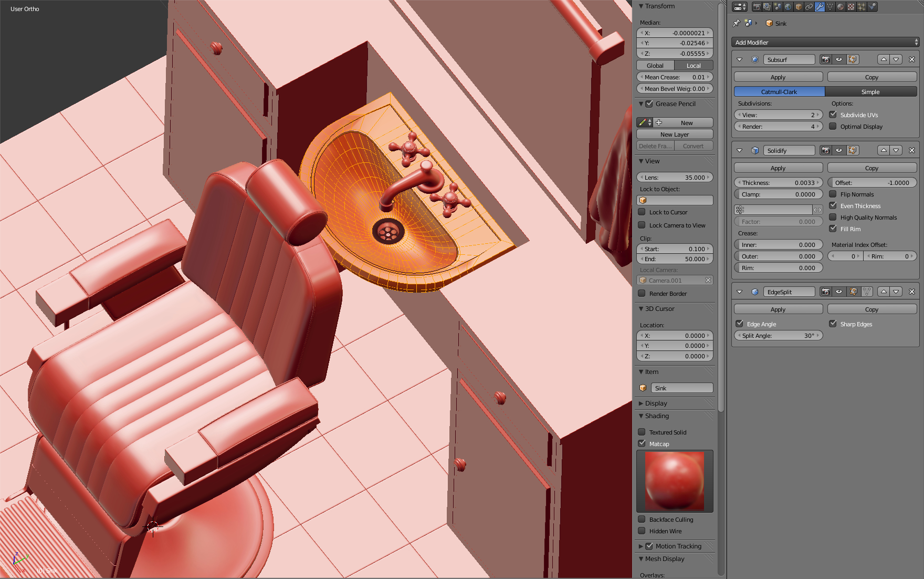Open Material properties (sphere icon)
924x579 pixels.
[x=840, y=7]
